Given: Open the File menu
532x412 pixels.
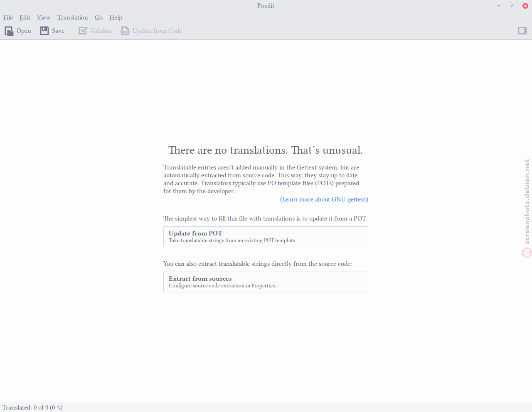Looking at the screenshot, I should (x=8, y=17).
